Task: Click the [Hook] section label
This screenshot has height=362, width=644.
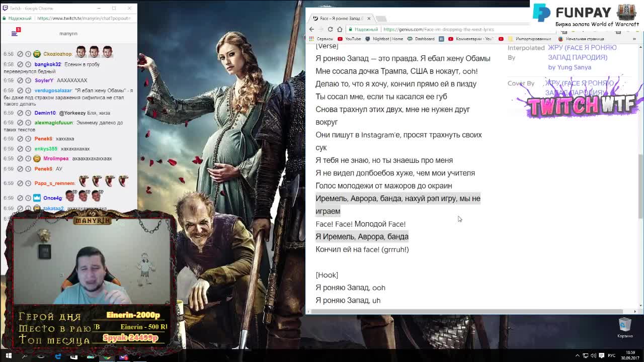Action: 327,275
